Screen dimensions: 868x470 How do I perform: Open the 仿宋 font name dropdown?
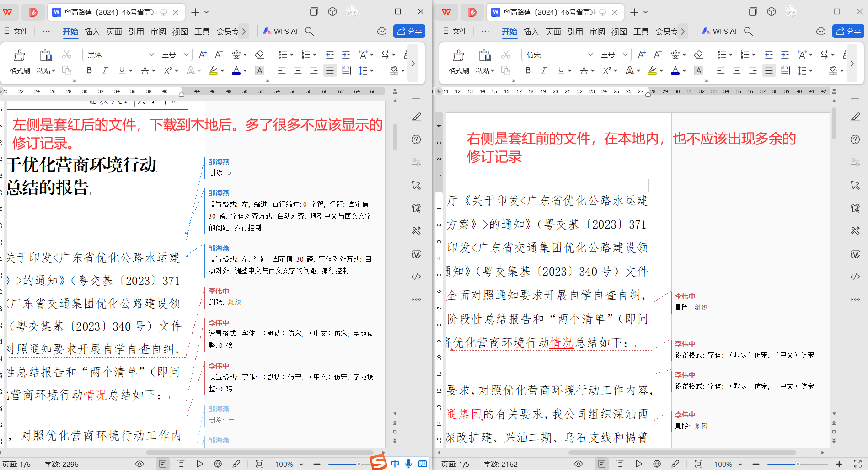point(591,54)
